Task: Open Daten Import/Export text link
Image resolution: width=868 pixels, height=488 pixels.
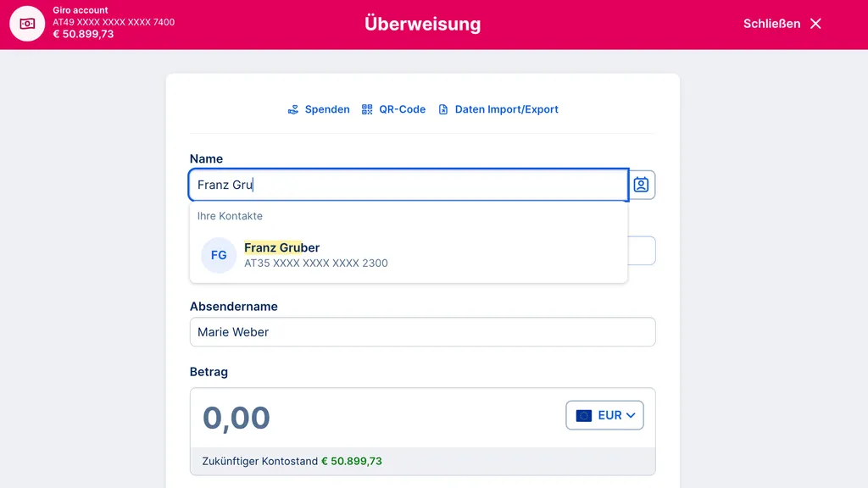Action: click(507, 109)
